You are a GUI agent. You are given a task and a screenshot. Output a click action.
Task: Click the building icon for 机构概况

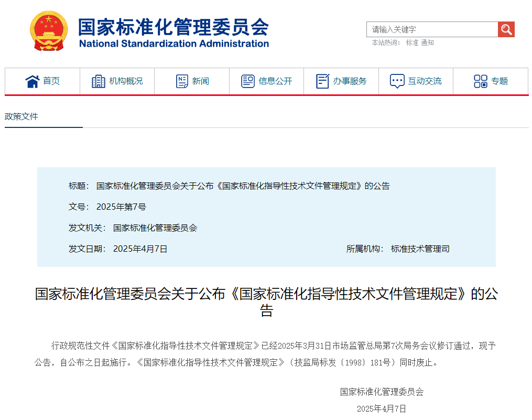[x=99, y=81]
